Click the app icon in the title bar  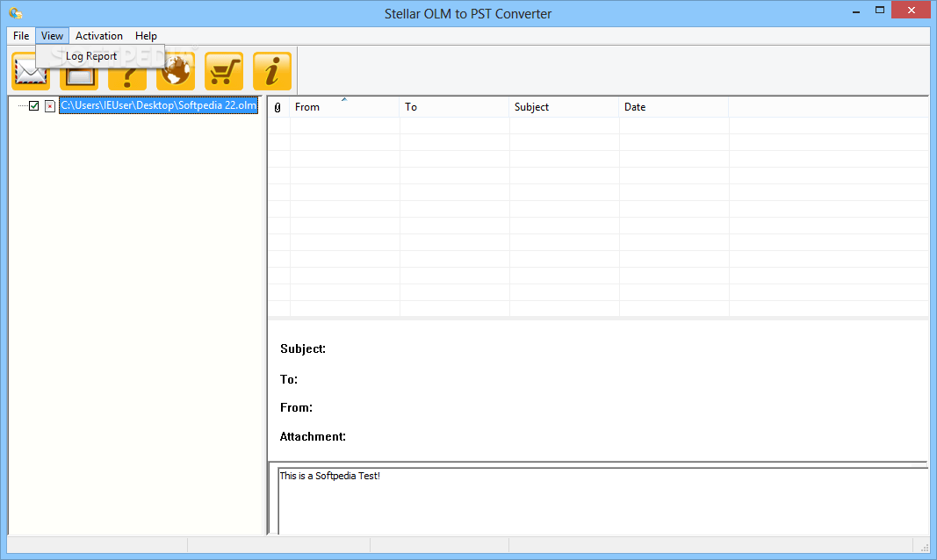16,12
